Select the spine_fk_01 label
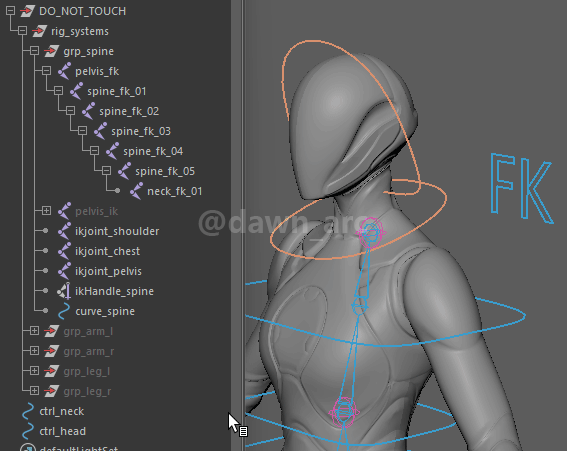567x451 pixels. click(x=116, y=91)
